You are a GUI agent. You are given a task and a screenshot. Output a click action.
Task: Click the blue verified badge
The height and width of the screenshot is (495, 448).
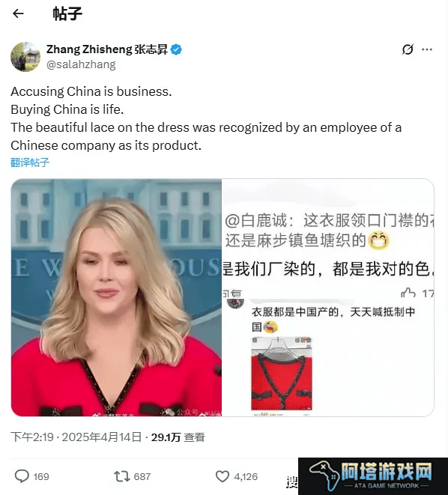pos(176,49)
